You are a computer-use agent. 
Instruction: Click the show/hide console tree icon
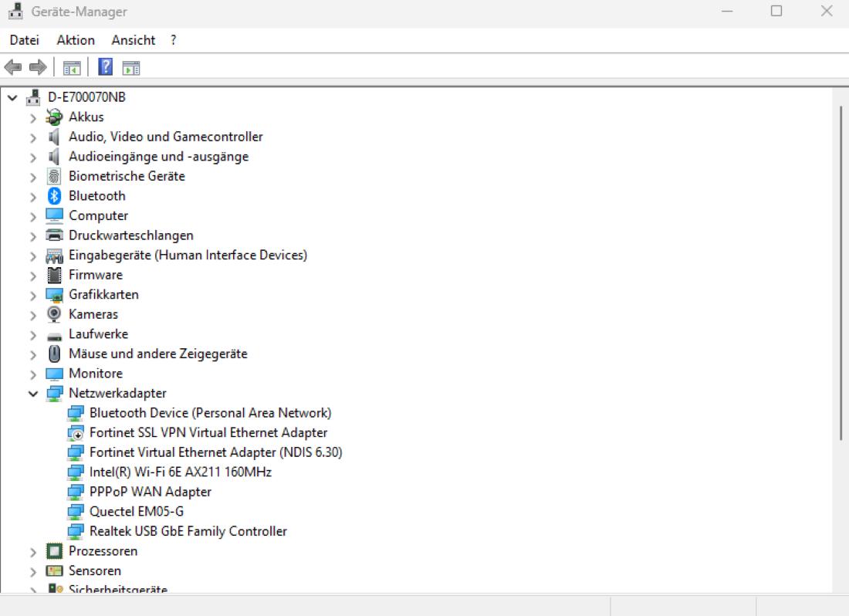pos(72,68)
